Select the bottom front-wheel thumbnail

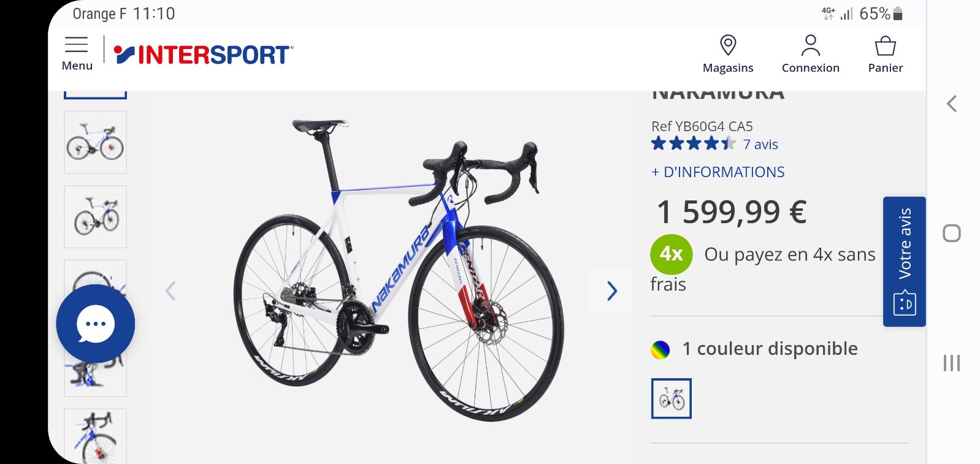click(x=96, y=436)
